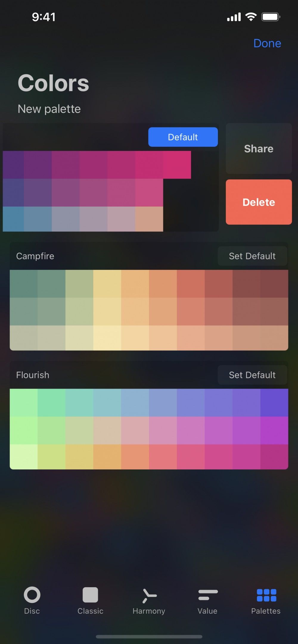Open the Disc color picker tab
The height and width of the screenshot is (644, 298).
[32, 600]
